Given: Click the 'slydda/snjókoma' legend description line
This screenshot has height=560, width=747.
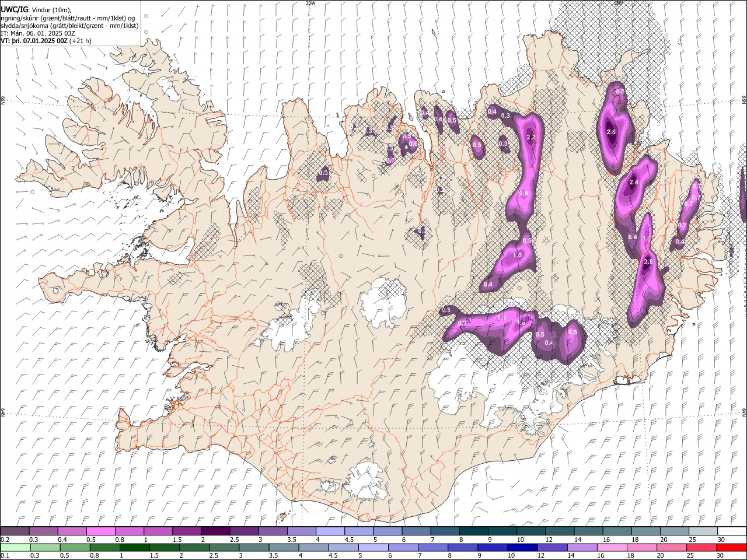Looking at the screenshot, I should 69,26.
